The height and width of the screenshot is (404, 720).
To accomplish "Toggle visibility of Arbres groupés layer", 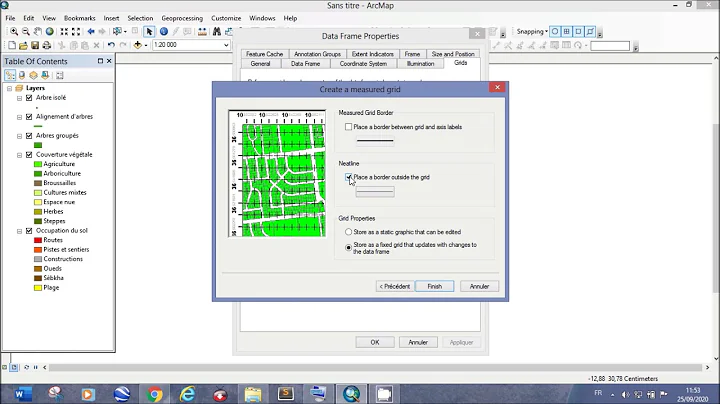I will point(29,136).
